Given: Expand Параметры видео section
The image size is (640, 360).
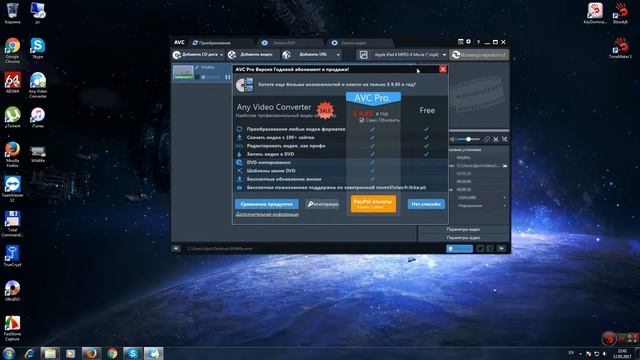Looking at the screenshot, I should pos(463,229).
